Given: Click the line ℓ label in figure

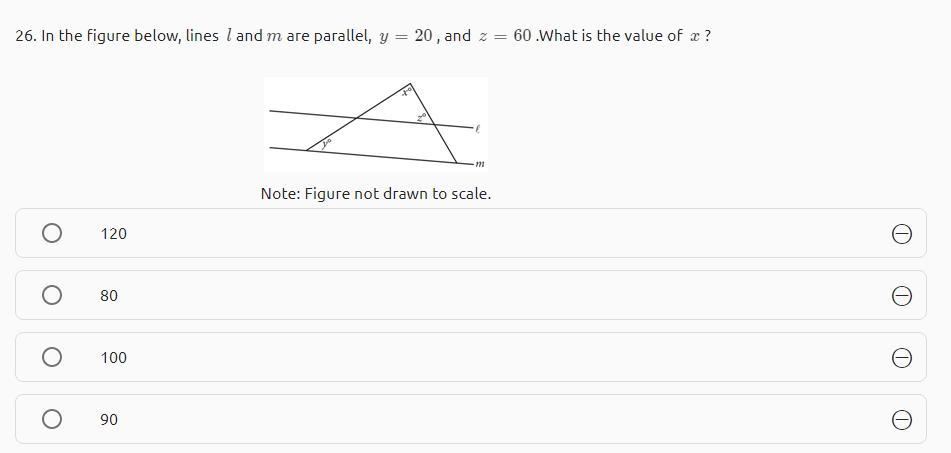Looking at the screenshot, I should (x=478, y=129).
